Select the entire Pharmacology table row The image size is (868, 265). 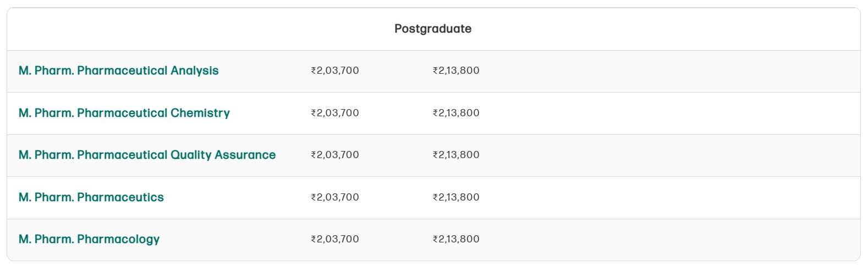tap(660, 239)
